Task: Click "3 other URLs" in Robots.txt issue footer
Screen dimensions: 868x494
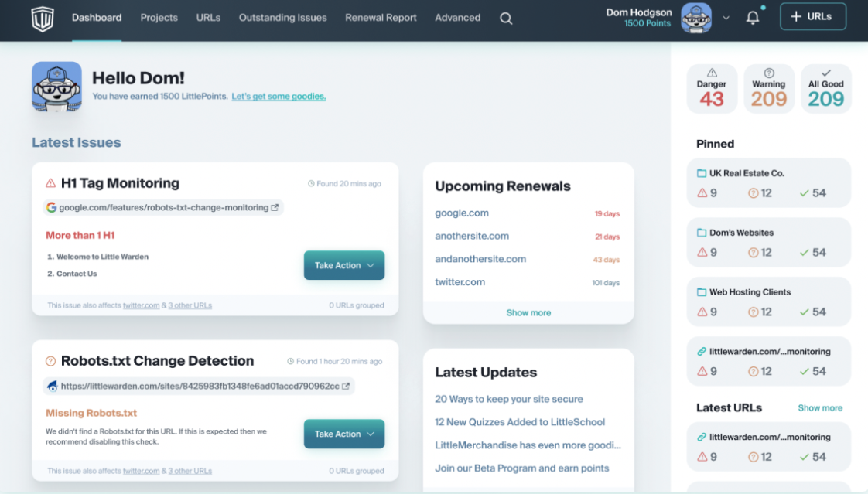Action: click(x=190, y=471)
